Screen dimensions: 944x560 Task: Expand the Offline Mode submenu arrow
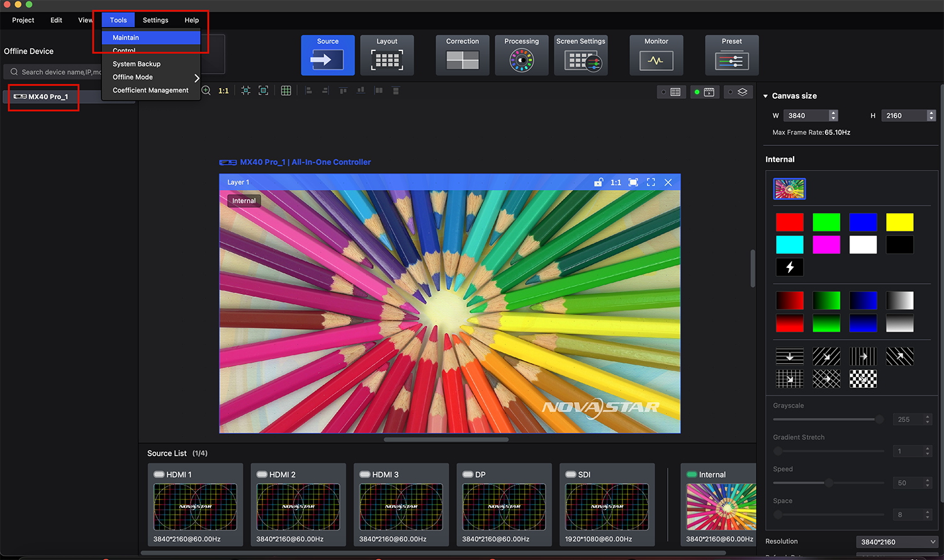[196, 78]
